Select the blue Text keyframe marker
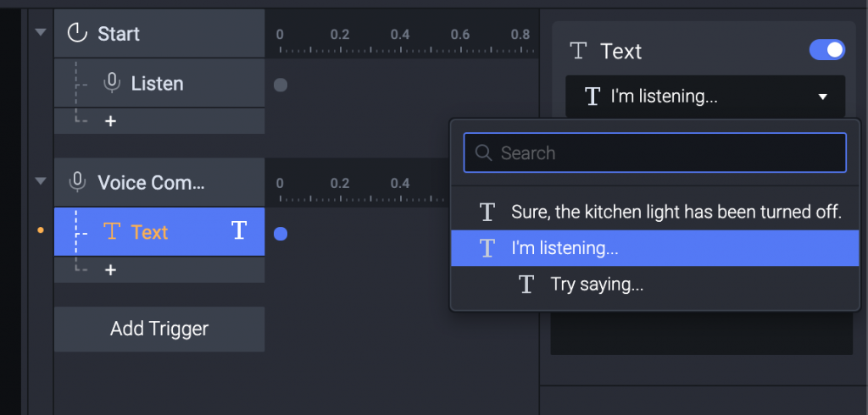868x415 pixels. [281, 234]
